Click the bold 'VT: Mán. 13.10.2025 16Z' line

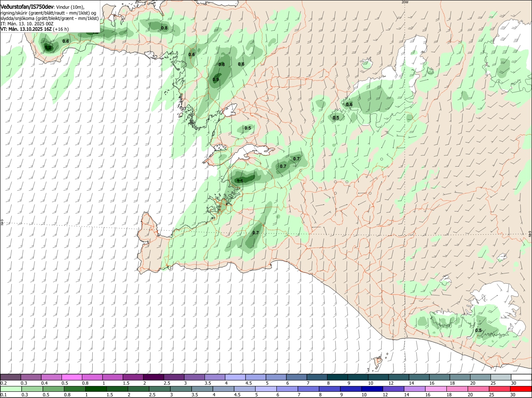pos(26,29)
